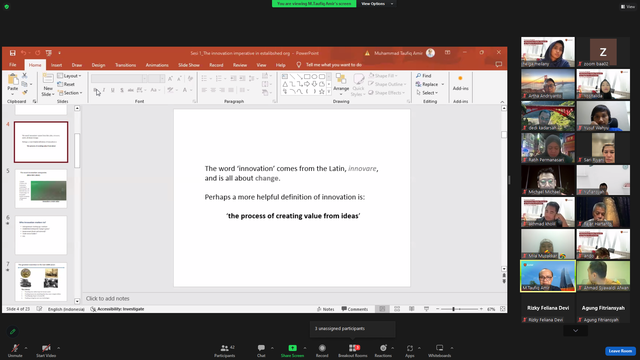Expand the shapes gallery More arrow

tap(329, 92)
